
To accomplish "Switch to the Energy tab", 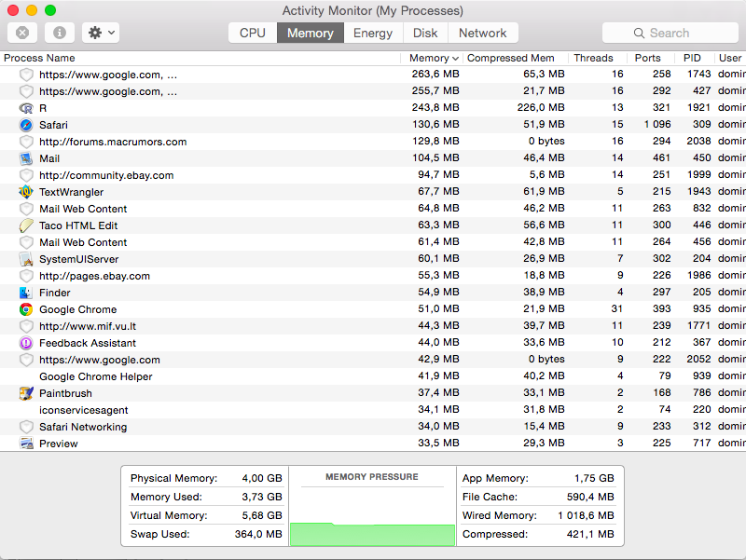I will coord(373,33).
